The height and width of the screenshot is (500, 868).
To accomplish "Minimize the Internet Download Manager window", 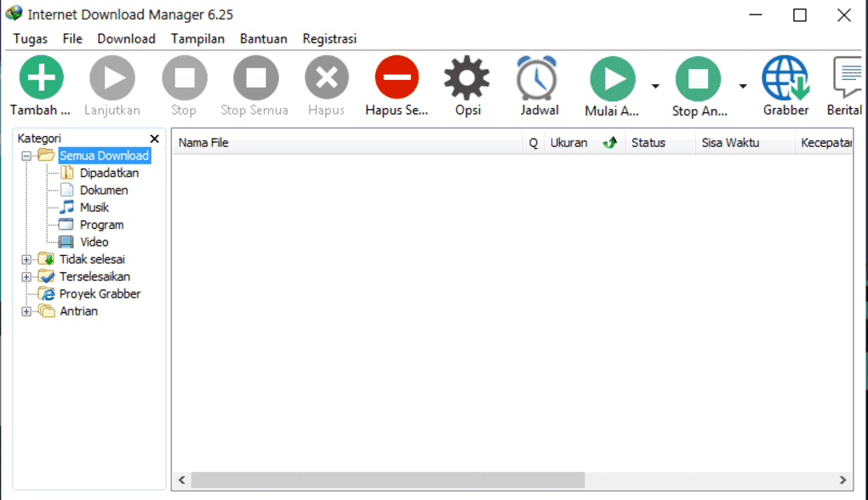I will (x=756, y=15).
